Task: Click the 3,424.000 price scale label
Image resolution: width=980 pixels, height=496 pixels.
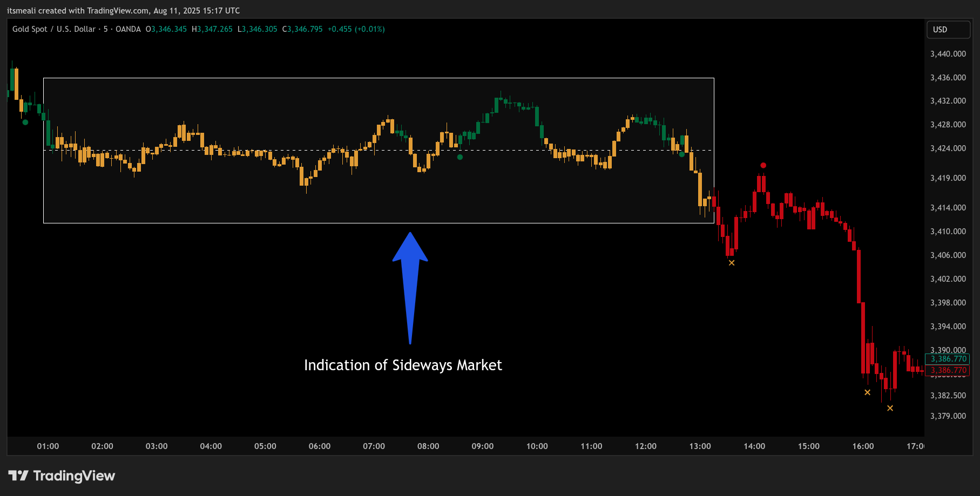Action: [948, 148]
